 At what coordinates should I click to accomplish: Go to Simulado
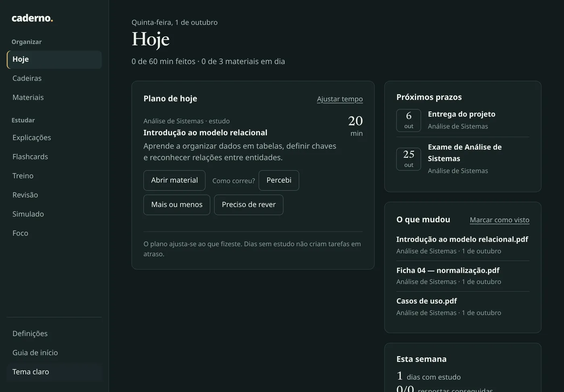click(54, 214)
